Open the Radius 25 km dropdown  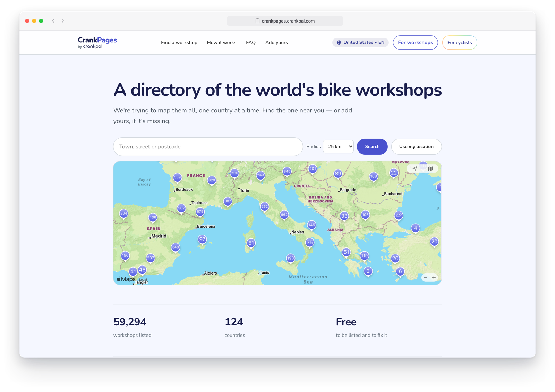(338, 147)
